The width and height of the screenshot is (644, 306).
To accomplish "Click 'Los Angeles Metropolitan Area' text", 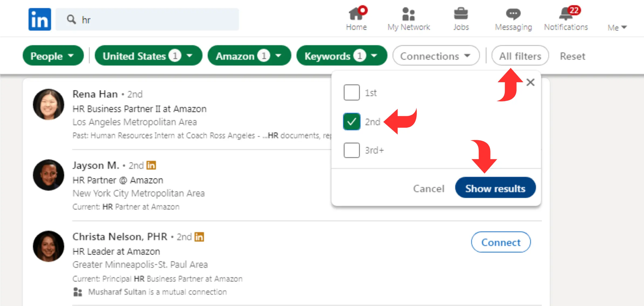I will pyautogui.click(x=134, y=122).
